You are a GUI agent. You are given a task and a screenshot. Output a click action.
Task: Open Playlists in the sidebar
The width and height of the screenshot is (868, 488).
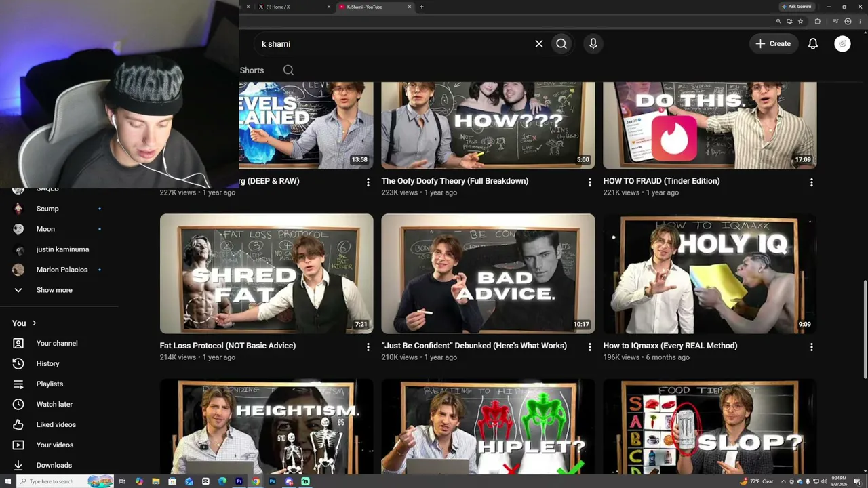(50, 384)
